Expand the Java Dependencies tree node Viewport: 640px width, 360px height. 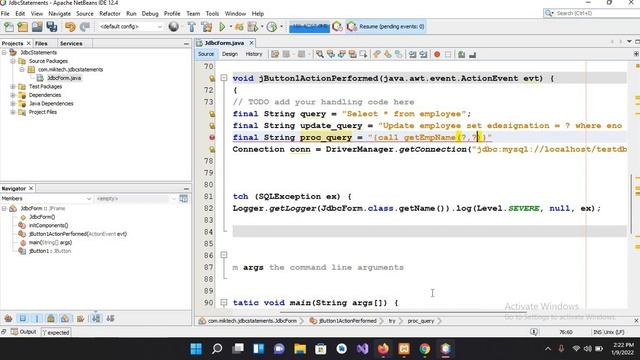click(13, 104)
